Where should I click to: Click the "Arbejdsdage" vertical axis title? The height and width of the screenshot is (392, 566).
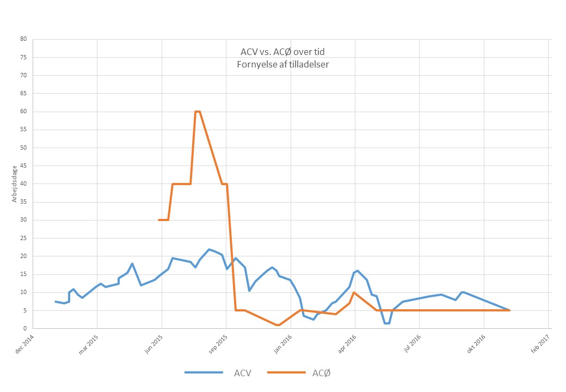coord(15,184)
